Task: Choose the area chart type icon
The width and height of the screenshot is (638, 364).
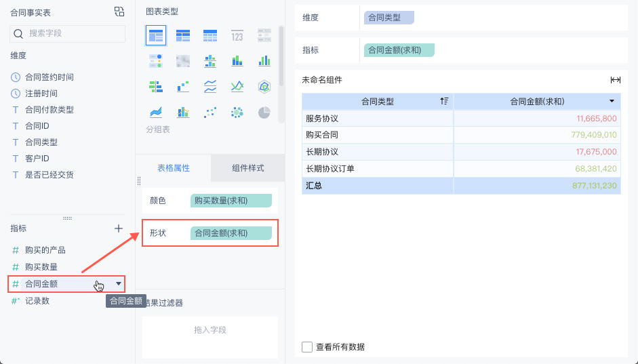Action: click(x=156, y=112)
